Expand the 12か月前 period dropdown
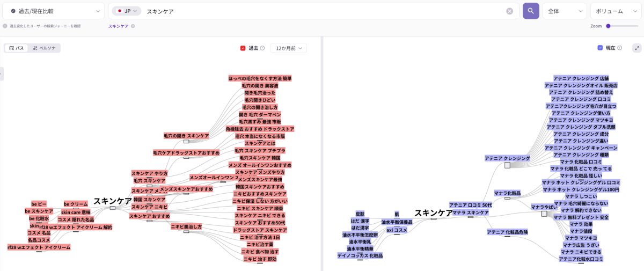The image size is (644, 271). (288, 48)
